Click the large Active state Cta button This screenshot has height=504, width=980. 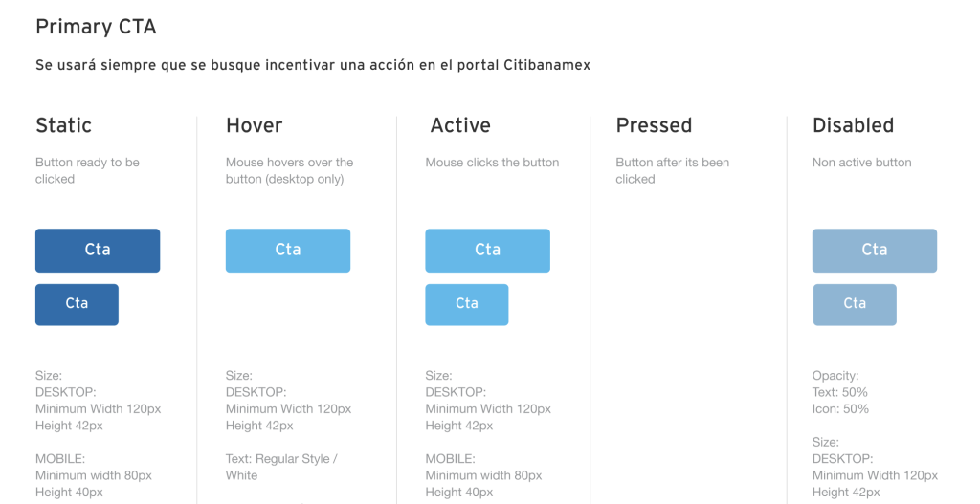[487, 251]
